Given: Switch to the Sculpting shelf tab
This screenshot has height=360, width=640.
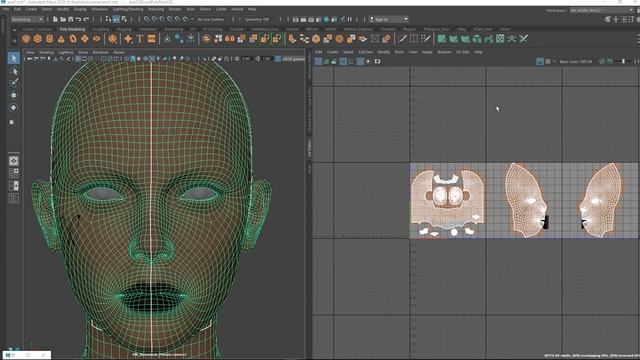Looking at the screenshot, I should click(x=101, y=29).
